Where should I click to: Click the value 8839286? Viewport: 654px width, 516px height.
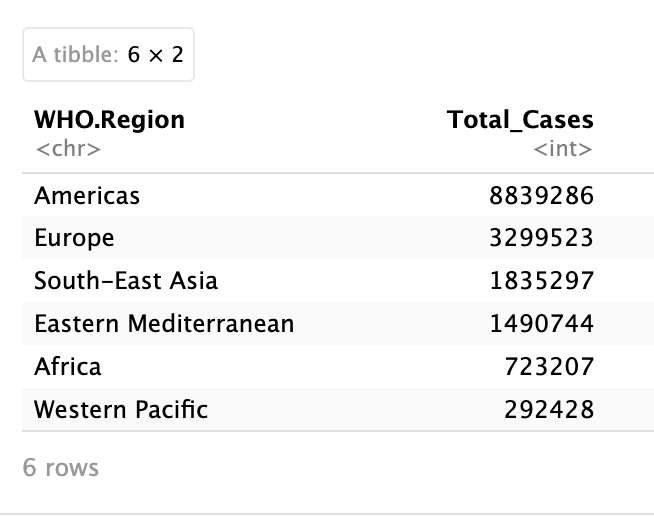(541, 195)
